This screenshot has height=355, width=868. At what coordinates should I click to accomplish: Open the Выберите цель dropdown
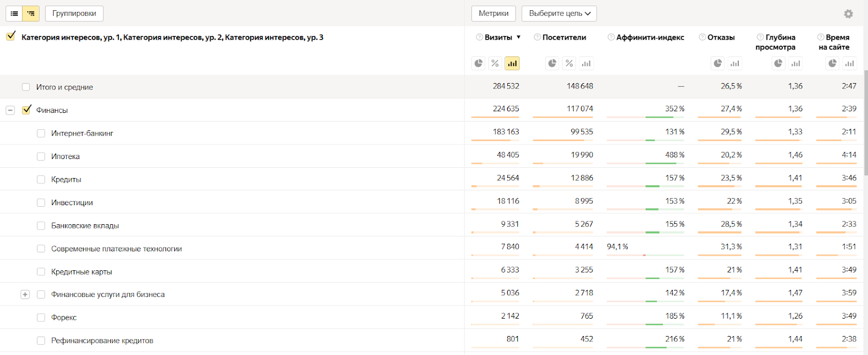click(559, 14)
